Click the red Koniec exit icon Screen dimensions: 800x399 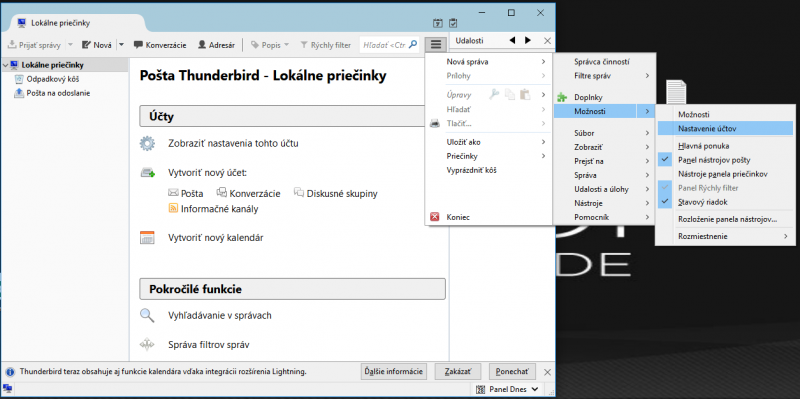[x=435, y=217]
